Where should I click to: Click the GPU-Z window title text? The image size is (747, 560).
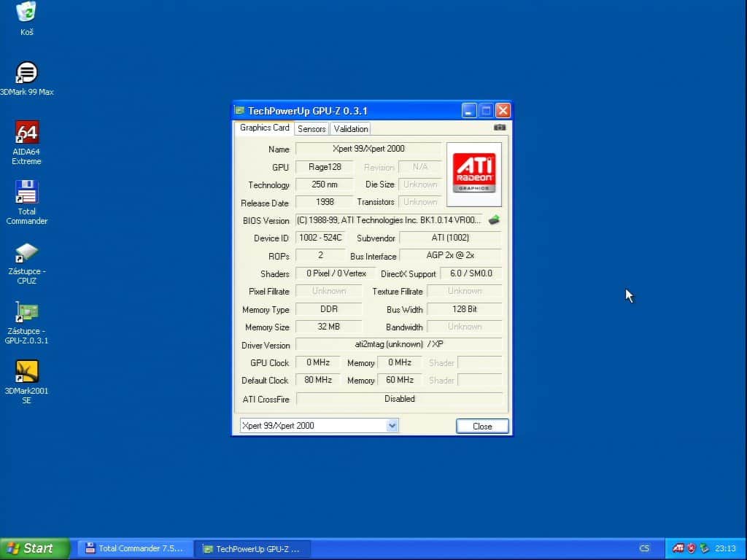point(308,111)
